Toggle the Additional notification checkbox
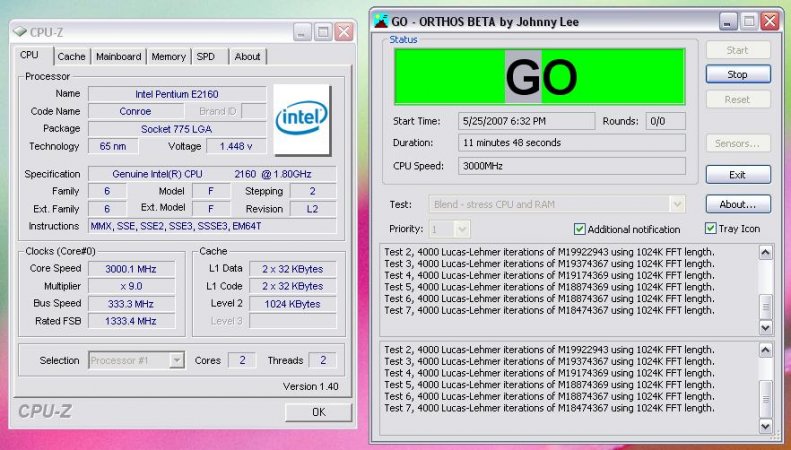This screenshot has height=450, width=791. pos(580,229)
